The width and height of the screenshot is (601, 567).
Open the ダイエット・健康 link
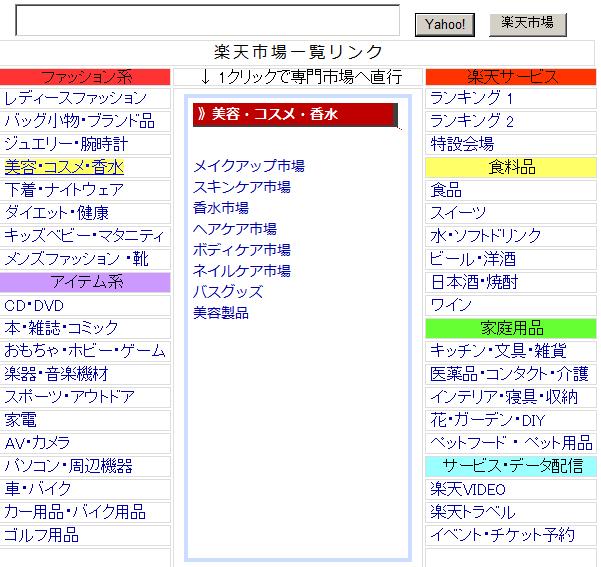click(57, 213)
